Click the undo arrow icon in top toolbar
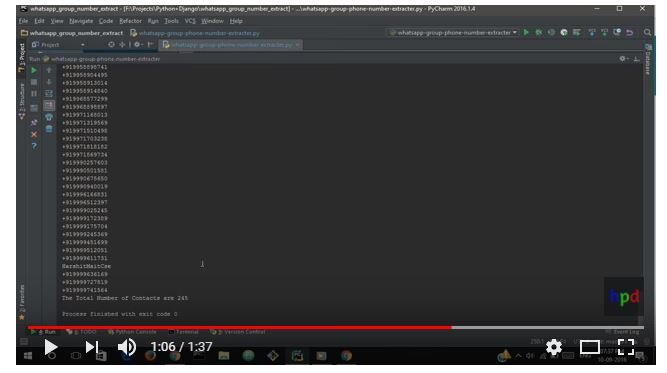The width and height of the screenshot is (667, 373). (x=630, y=32)
